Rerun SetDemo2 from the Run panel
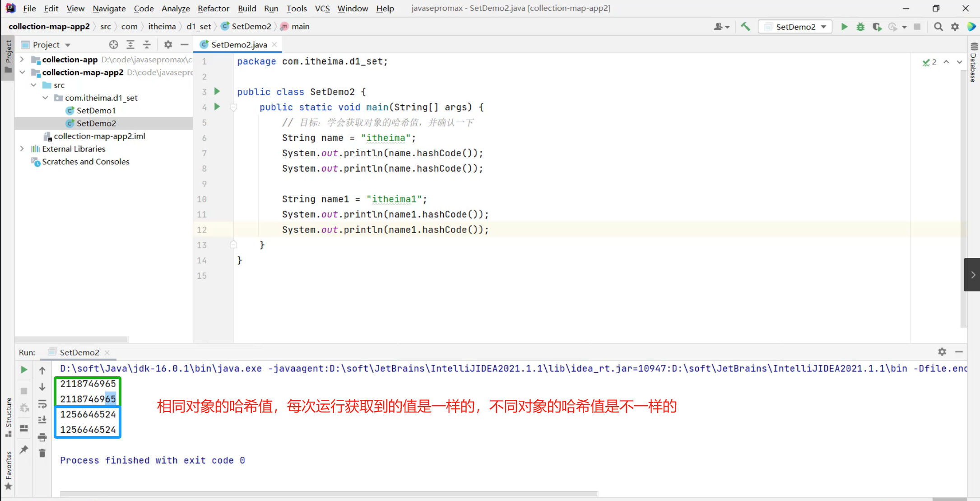Viewport: 980px width, 501px height. pyautogui.click(x=24, y=370)
